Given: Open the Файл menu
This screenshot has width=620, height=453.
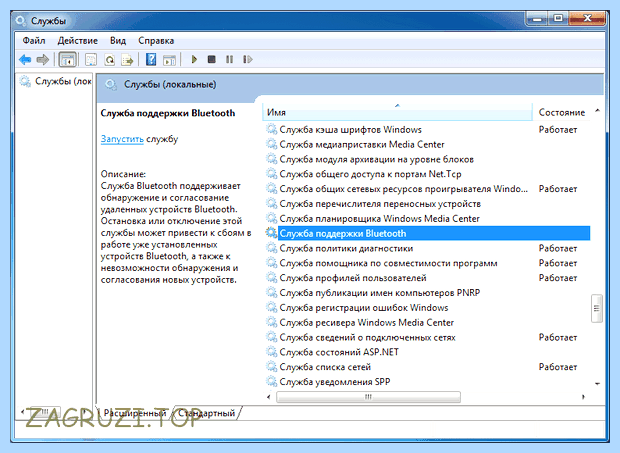Looking at the screenshot, I should pyautogui.click(x=34, y=40).
